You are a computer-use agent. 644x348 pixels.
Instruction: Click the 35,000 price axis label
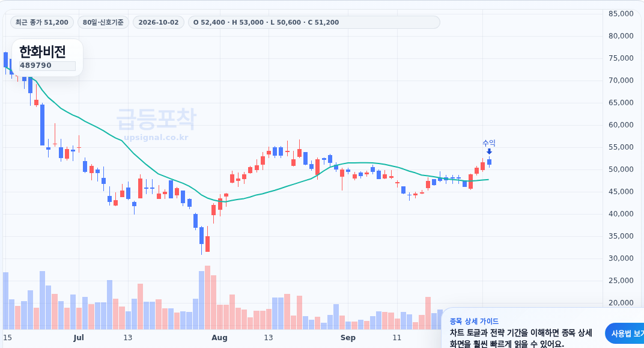coord(621,236)
